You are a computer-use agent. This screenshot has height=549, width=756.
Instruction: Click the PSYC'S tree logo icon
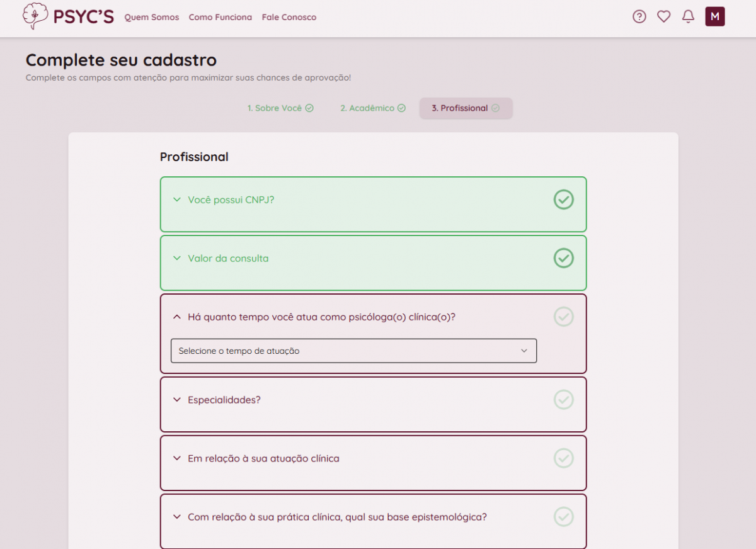(x=35, y=16)
